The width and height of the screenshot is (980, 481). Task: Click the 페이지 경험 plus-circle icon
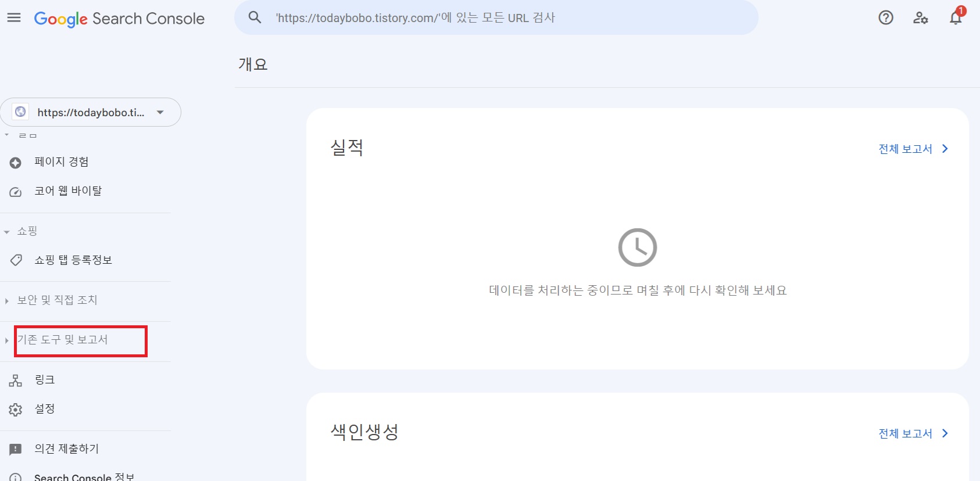coord(16,163)
